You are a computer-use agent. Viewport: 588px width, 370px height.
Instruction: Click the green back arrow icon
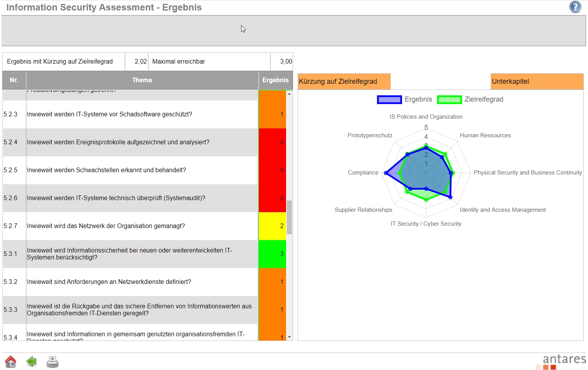pyautogui.click(x=31, y=361)
